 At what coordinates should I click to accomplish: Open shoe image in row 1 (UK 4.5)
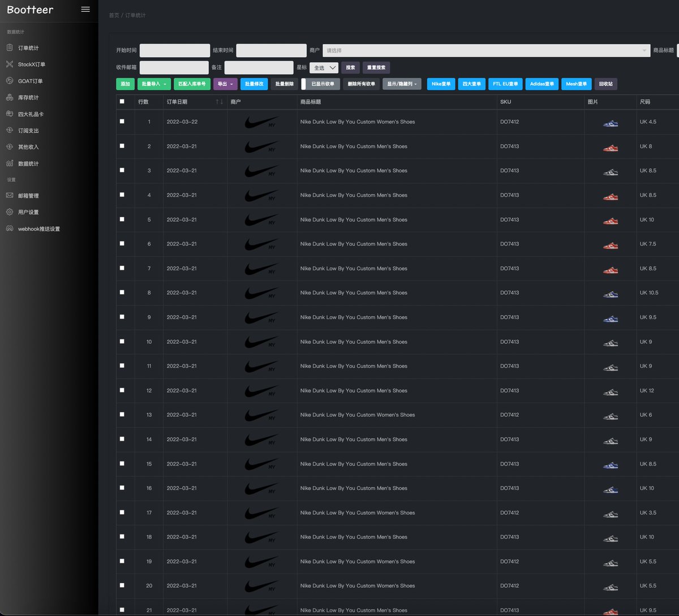pos(611,123)
